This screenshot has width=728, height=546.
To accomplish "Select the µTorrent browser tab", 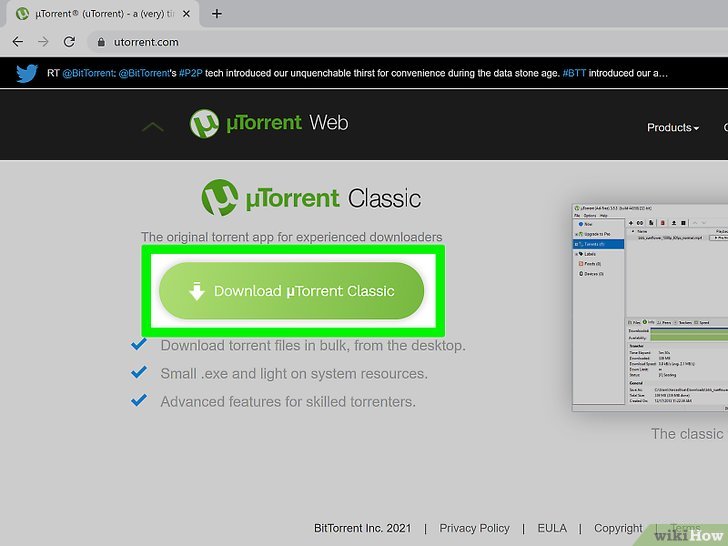I will click(103, 14).
